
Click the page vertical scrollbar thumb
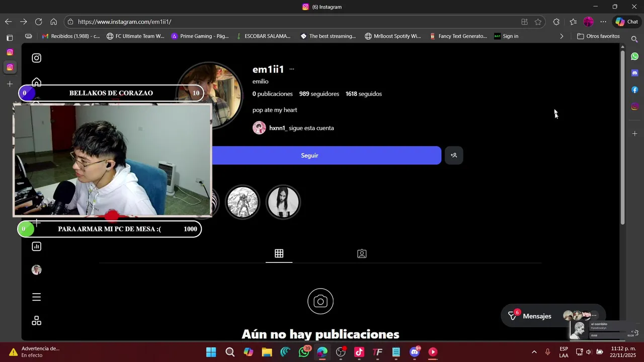(x=622, y=137)
